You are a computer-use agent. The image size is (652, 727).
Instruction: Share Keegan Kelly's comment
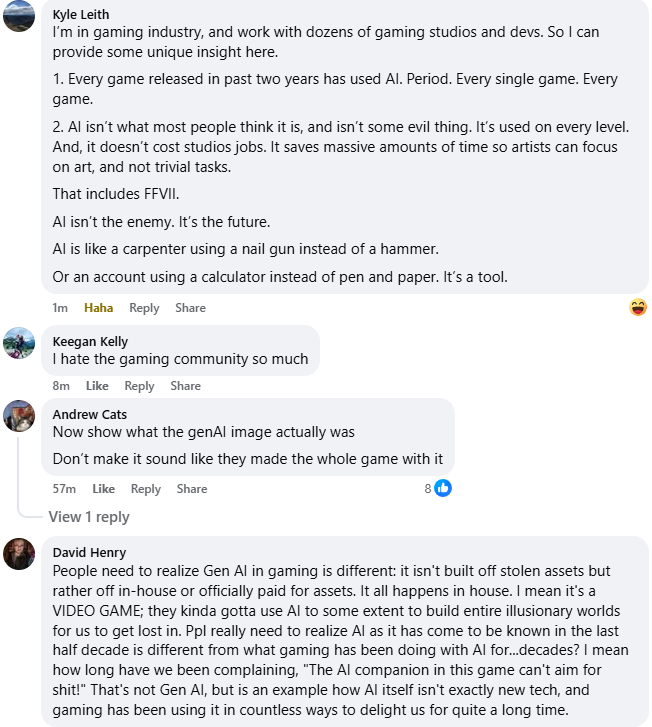(185, 386)
